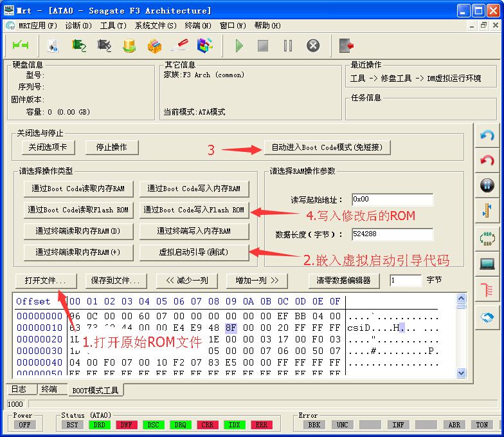Open the 工具(T) menu
This screenshot has height=437, width=504.
click(113, 26)
